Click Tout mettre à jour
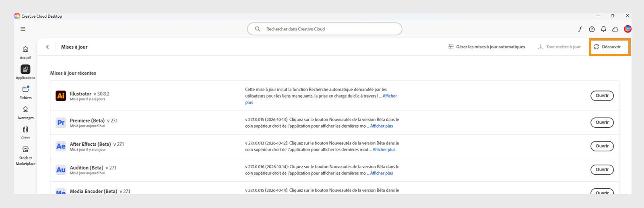Viewport: 644px width, 208px height. click(559, 47)
